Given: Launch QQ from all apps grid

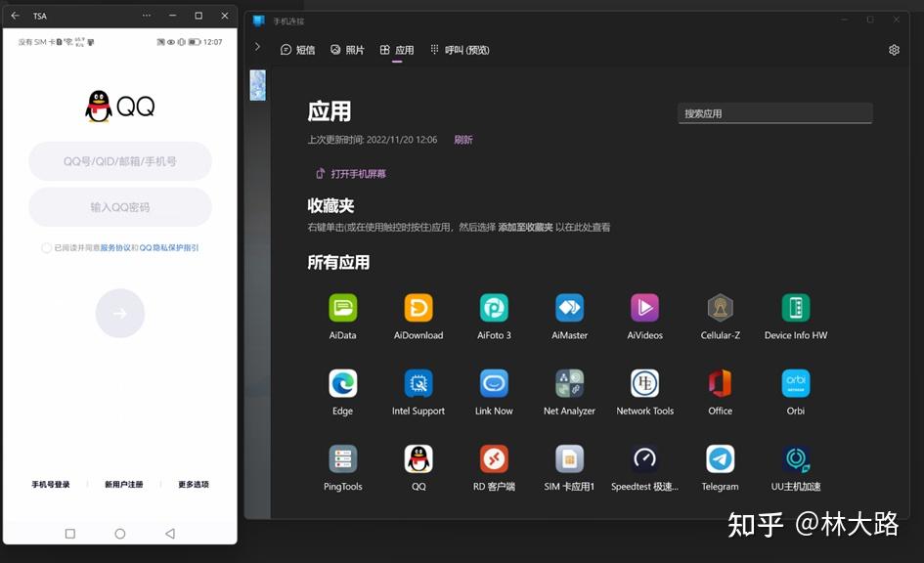Looking at the screenshot, I should [x=418, y=458].
